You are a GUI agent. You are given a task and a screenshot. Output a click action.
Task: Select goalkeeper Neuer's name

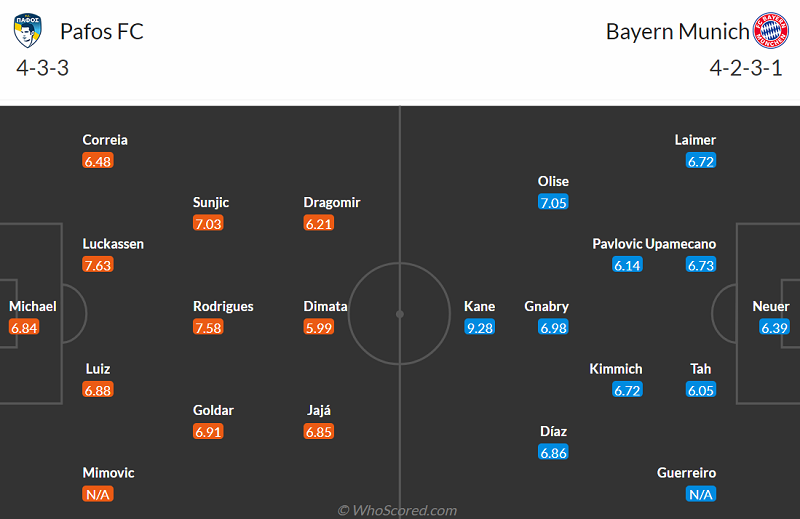tap(771, 306)
